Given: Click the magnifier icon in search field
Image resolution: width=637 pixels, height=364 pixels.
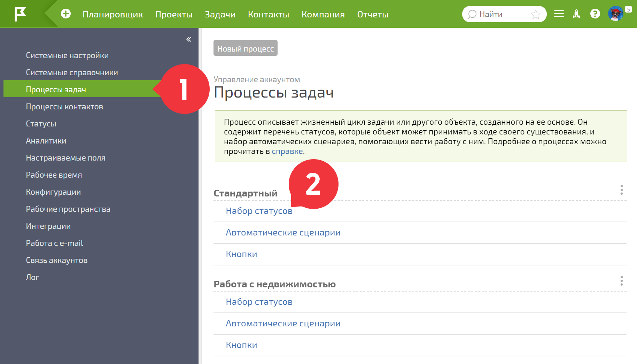Looking at the screenshot, I should tap(472, 14).
